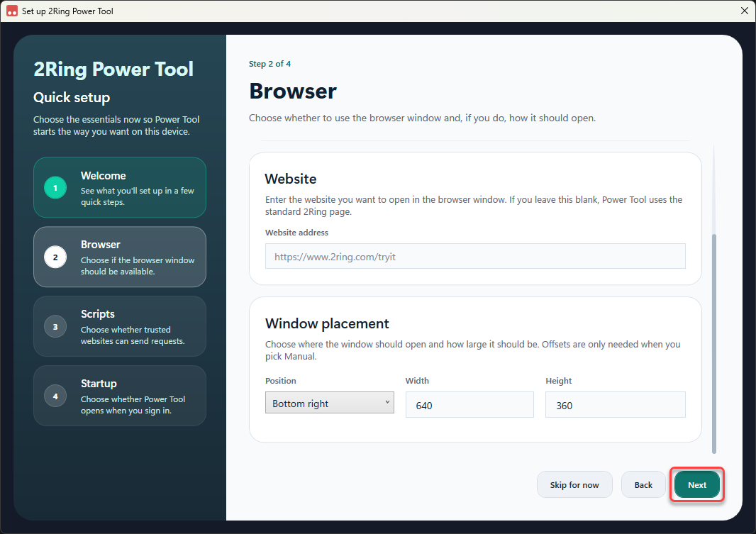Click the 2Ring app icon in title bar
Viewport: 756px width, 534px height.
[x=12, y=11]
